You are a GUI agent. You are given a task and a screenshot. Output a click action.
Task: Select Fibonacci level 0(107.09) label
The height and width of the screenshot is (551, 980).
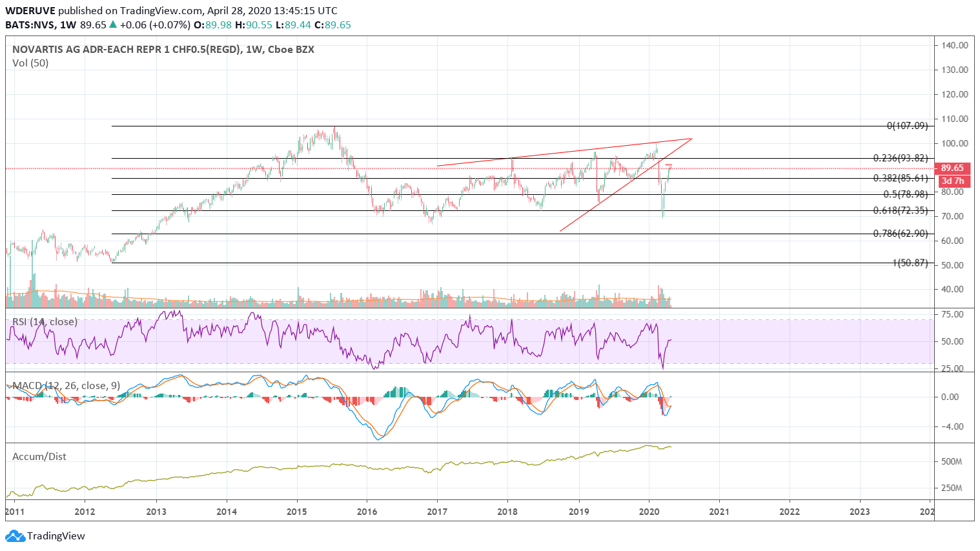point(907,126)
